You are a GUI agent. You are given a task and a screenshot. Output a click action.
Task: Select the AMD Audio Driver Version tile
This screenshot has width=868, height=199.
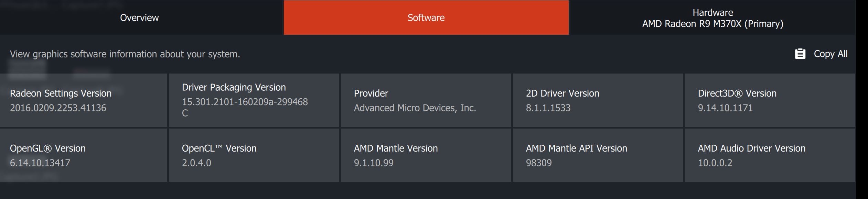point(770,155)
